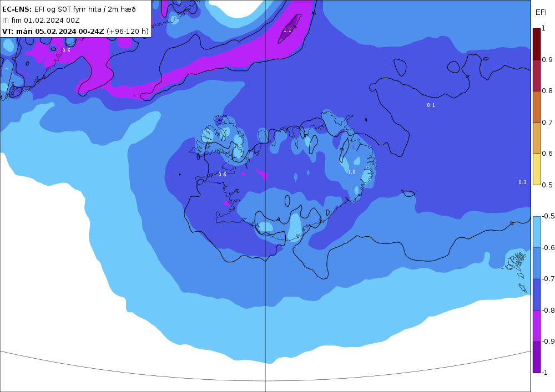Click the '1.0' contour label over eastern Iceland
The image size is (555, 392).
(351, 172)
